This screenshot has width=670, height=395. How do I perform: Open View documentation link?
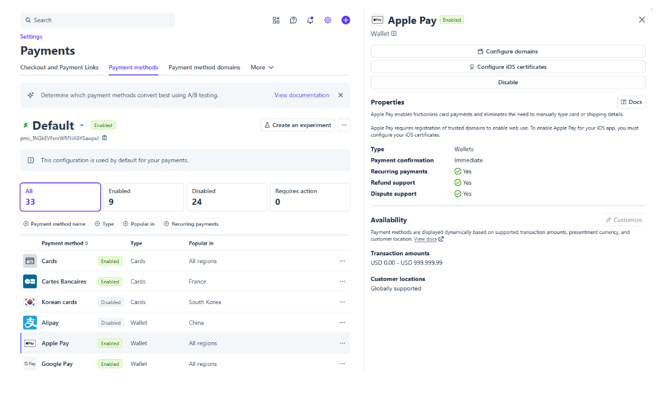(x=302, y=95)
